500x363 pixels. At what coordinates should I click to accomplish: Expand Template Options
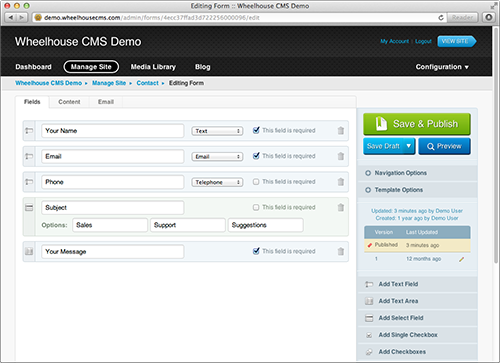tap(417, 190)
